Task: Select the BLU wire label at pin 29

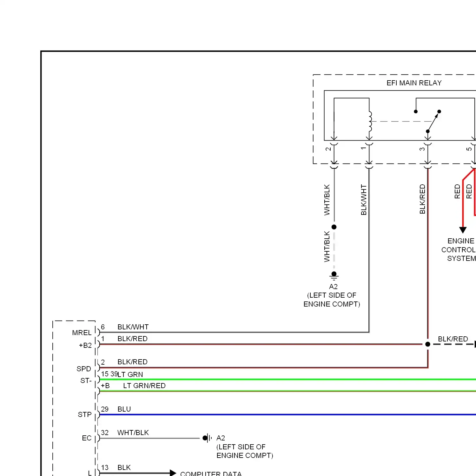Action: 124,409
